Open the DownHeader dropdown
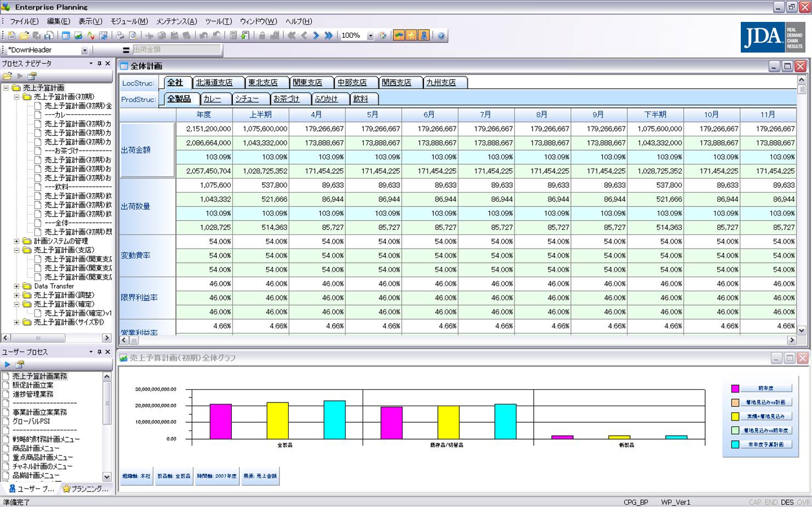The width and height of the screenshot is (812, 507). [84, 50]
